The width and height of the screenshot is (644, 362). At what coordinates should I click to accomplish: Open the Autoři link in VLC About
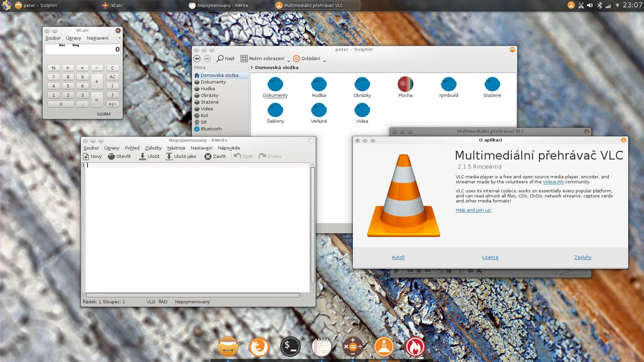coord(398,257)
